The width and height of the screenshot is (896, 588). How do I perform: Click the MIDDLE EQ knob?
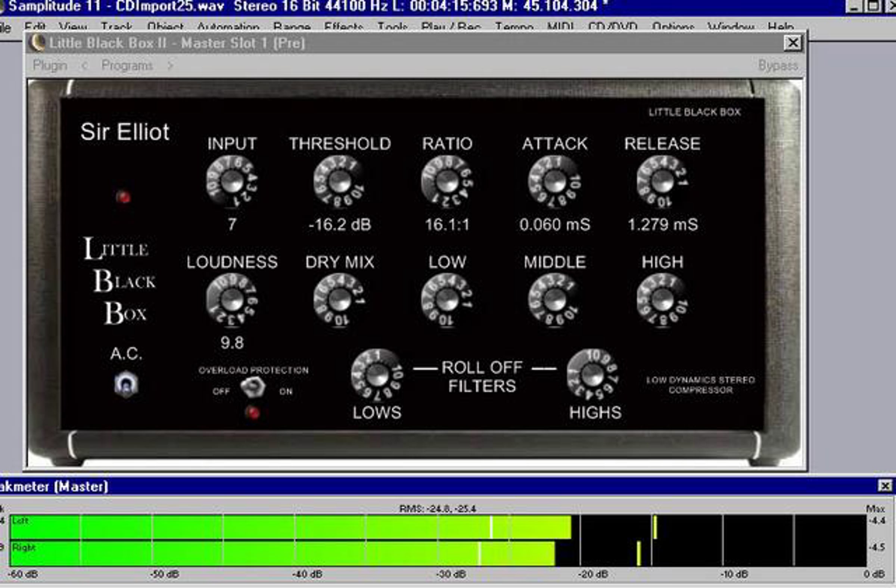tap(554, 300)
